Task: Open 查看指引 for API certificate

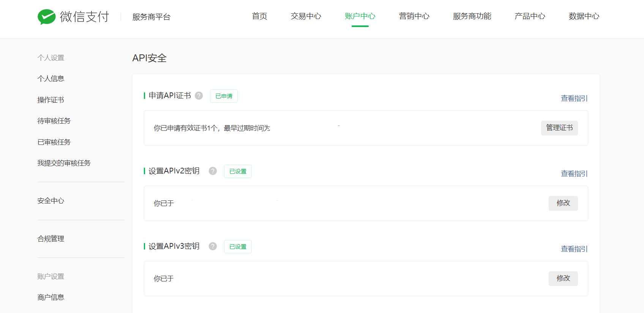Action: (x=574, y=99)
